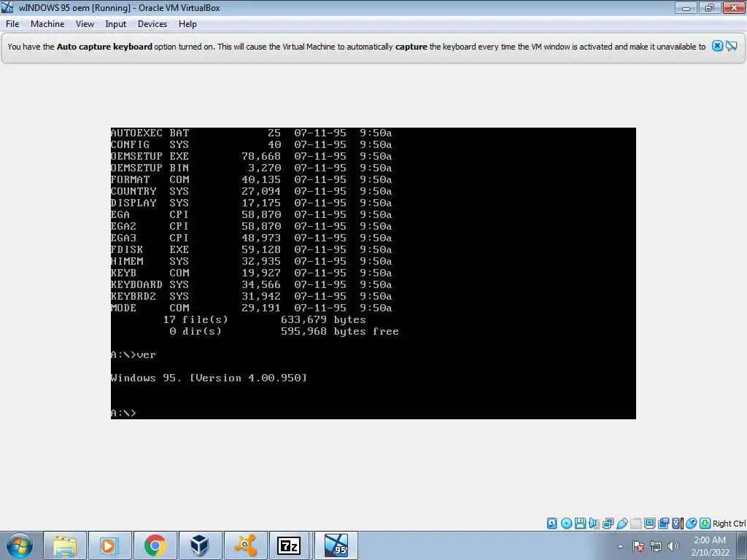This screenshot has width=747, height=560.
Task: Open the Input menu
Action: click(x=115, y=24)
